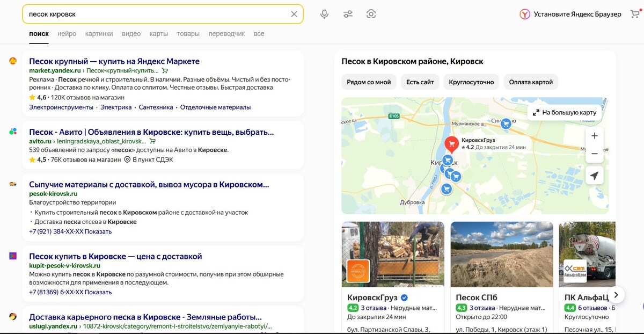This screenshot has height=334, width=644.
Task: Toggle the Есть сайт filter
Action: click(420, 82)
